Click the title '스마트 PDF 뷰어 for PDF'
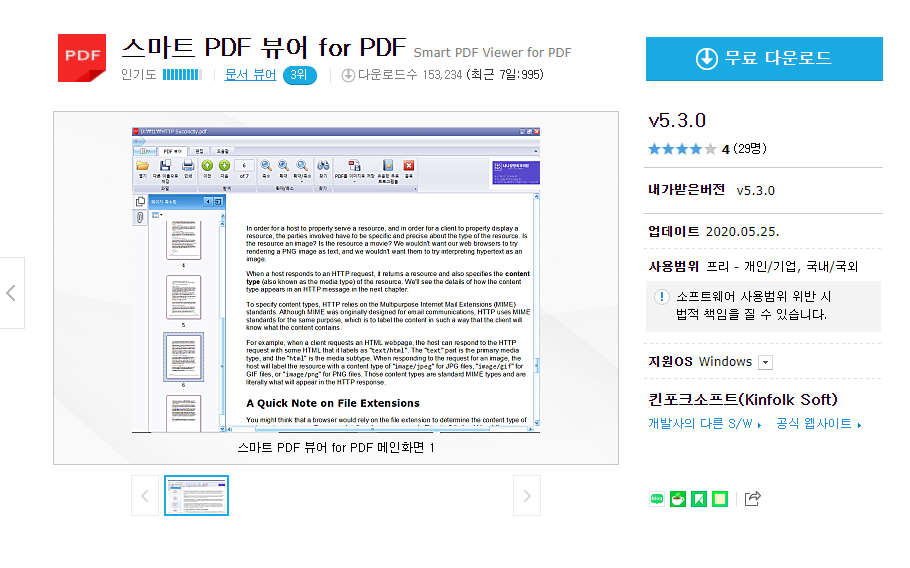Screen dimensions: 910x568 tap(263, 48)
